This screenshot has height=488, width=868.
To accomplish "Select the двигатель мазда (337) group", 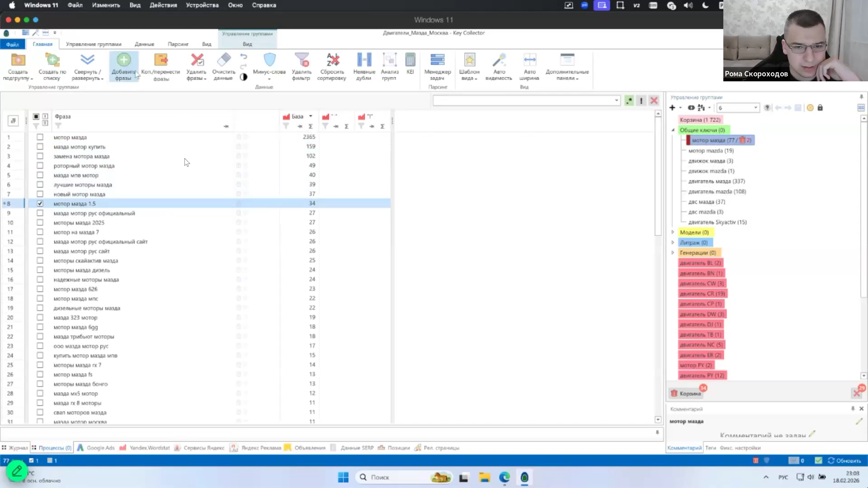I will tap(717, 181).
